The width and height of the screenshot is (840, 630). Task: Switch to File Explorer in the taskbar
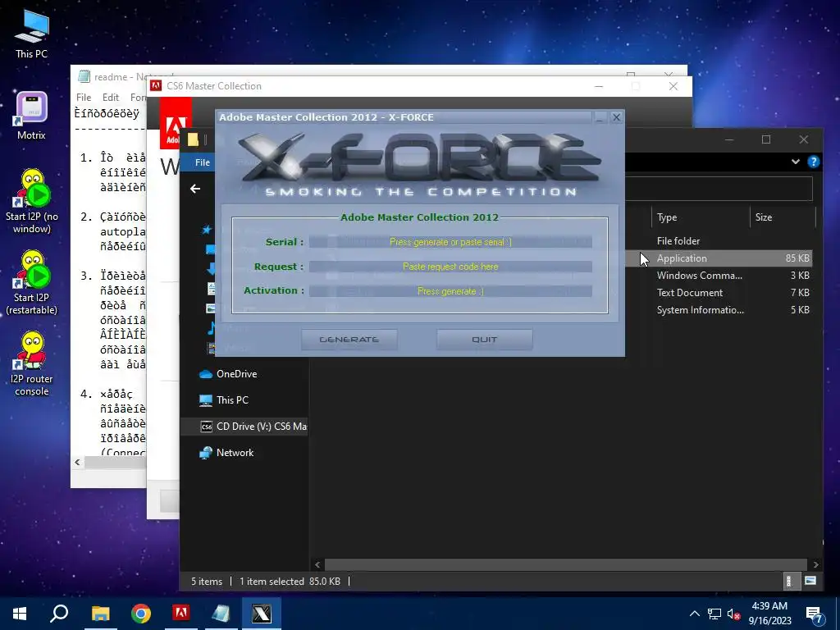coord(100,614)
